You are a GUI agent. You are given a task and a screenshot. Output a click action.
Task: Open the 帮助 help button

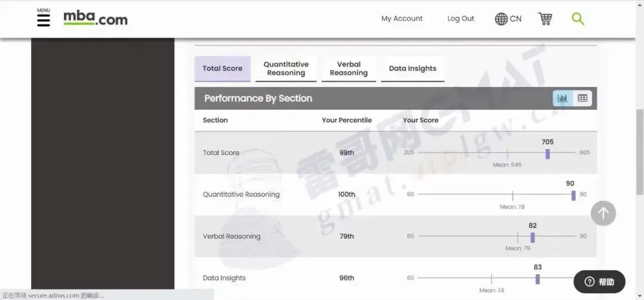pos(599,282)
